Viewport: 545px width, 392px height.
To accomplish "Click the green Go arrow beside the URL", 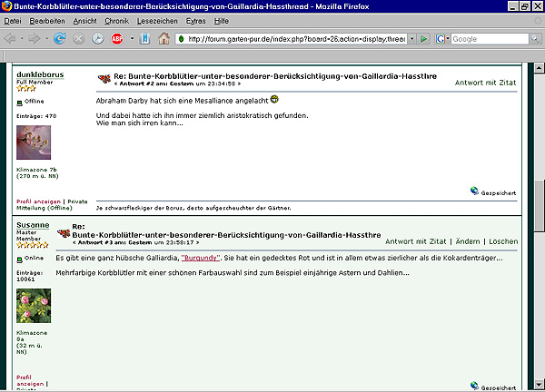I will click(x=422, y=39).
